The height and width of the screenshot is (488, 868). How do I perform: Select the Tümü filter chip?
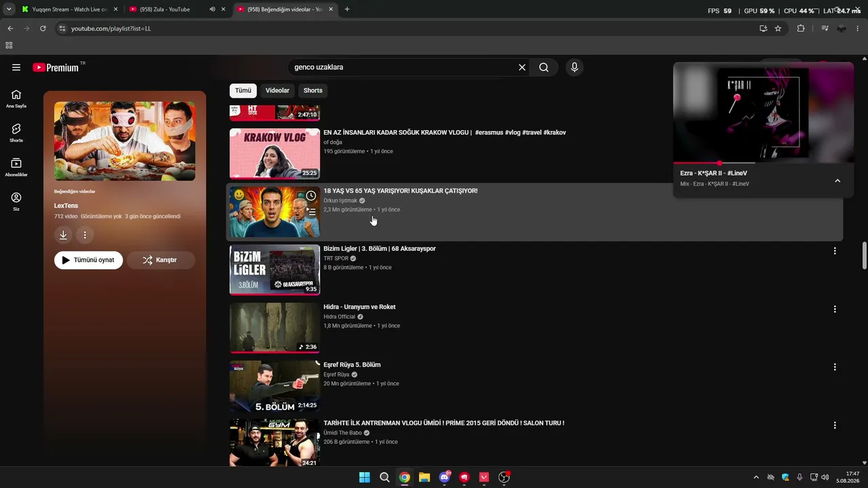pyautogui.click(x=243, y=90)
